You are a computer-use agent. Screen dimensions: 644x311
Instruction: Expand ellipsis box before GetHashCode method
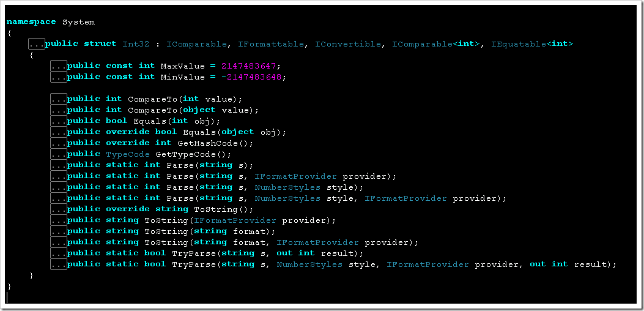pos(59,143)
